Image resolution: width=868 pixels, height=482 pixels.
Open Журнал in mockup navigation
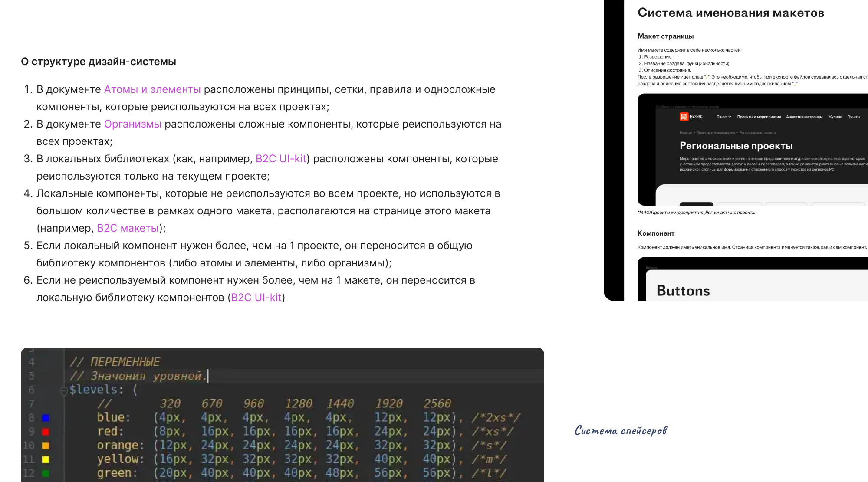tap(835, 117)
